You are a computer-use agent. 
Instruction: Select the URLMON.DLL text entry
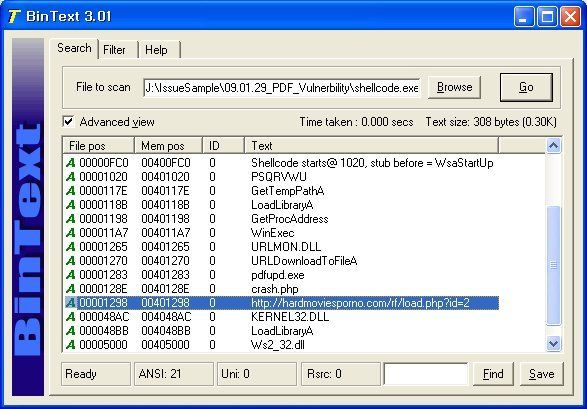point(286,247)
